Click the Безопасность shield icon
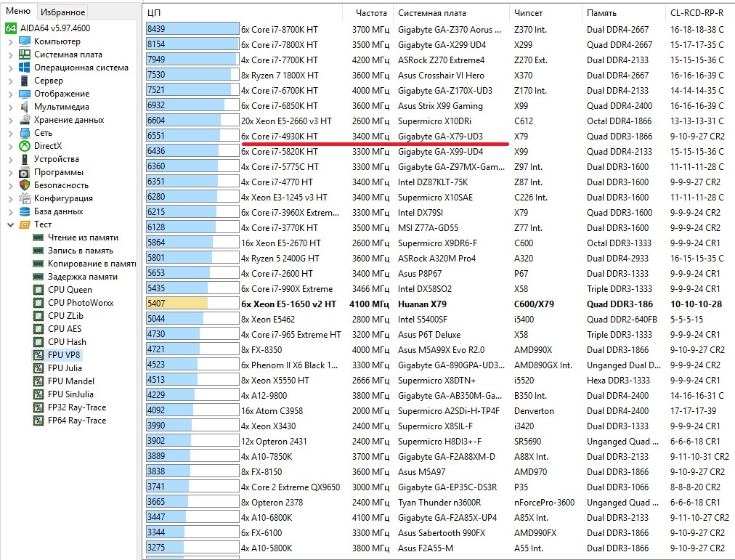Image resolution: width=735 pixels, height=560 pixels. 25,185
